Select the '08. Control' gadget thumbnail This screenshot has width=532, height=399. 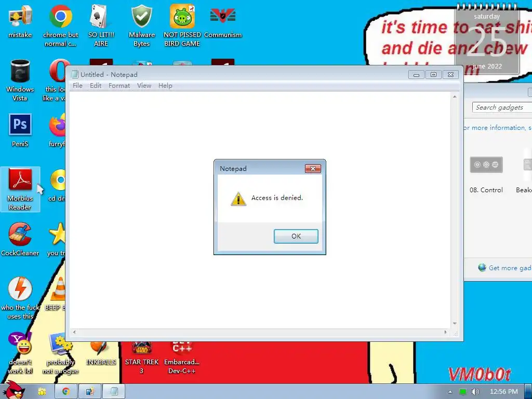pos(486,165)
